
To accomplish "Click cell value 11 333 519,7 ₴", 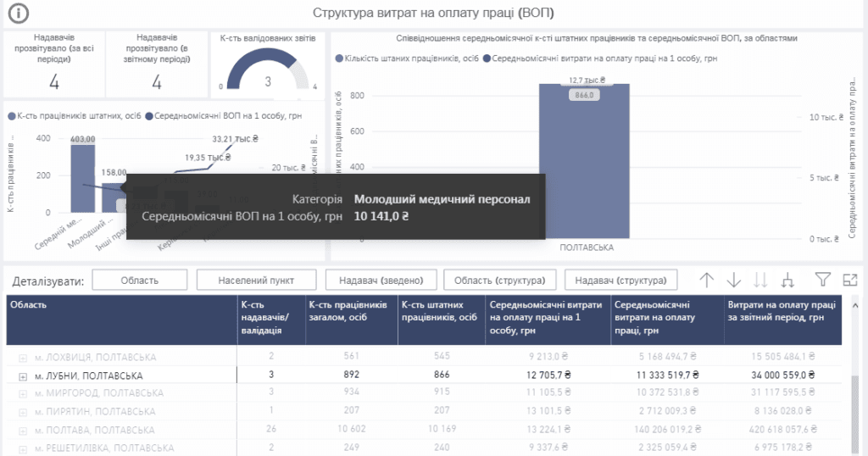I will pos(667,375).
